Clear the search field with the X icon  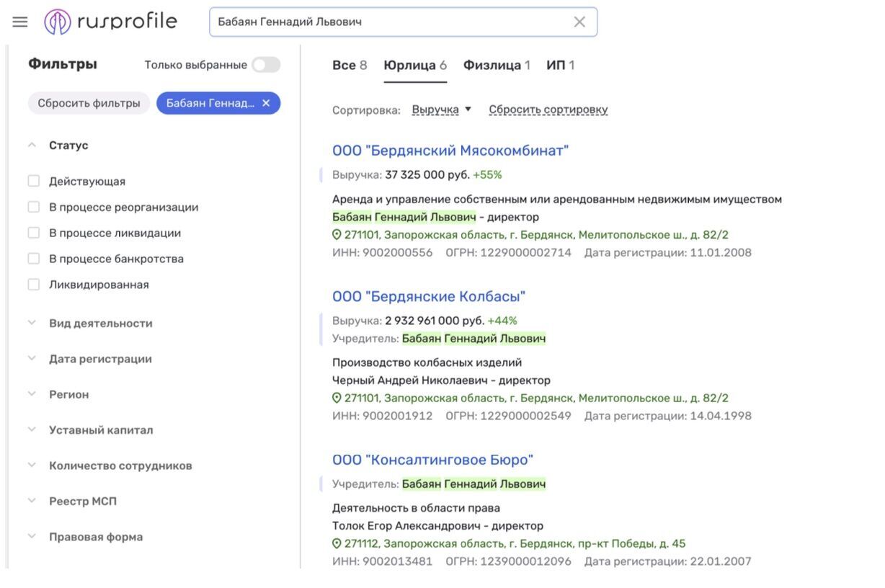click(x=579, y=22)
